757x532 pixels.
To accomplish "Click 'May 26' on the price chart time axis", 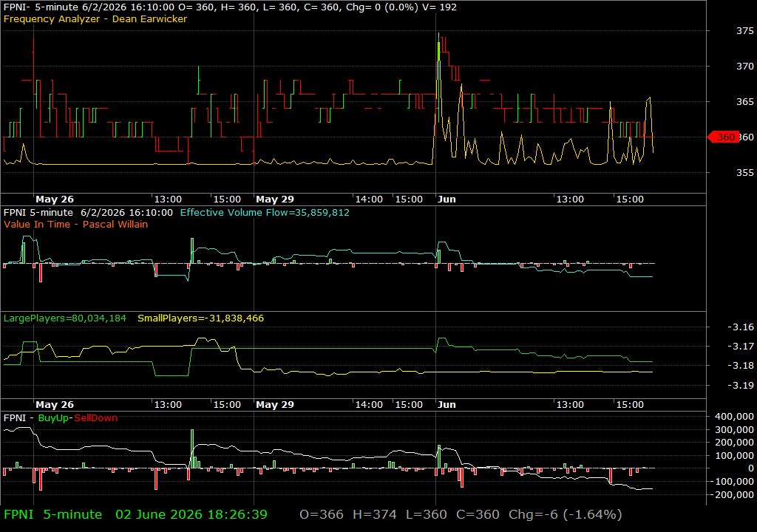I will point(55,199).
